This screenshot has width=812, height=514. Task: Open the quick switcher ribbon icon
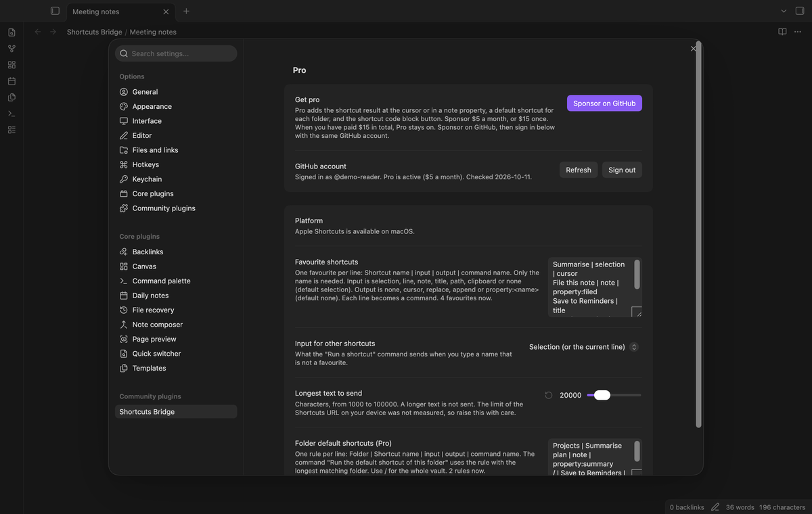pyautogui.click(x=12, y=32)
